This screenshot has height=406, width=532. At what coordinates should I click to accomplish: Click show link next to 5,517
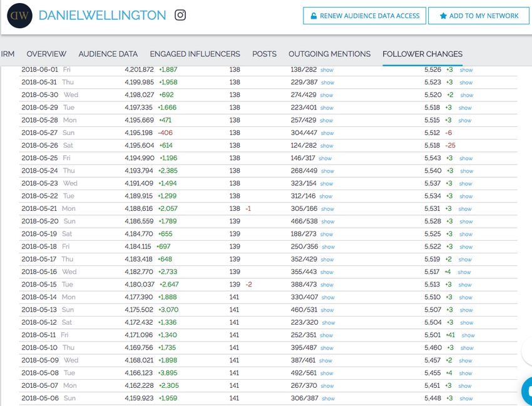click(x=464, y=272)
